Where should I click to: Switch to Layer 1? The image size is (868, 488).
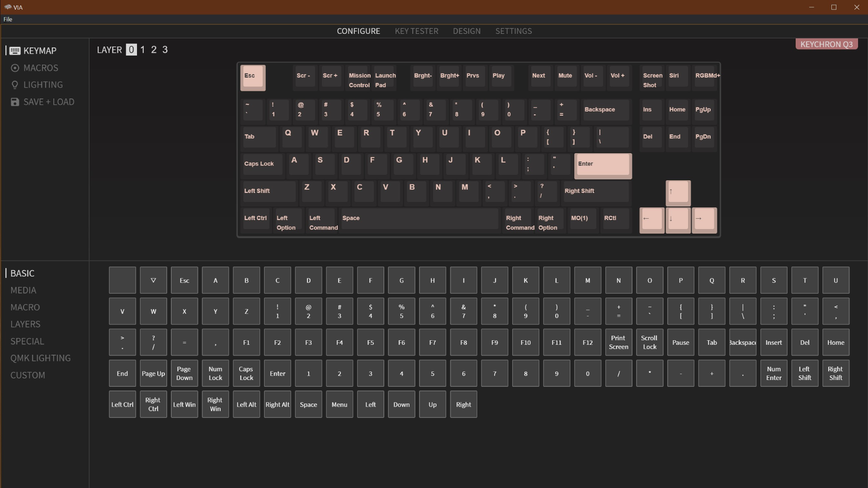[142, 49]
